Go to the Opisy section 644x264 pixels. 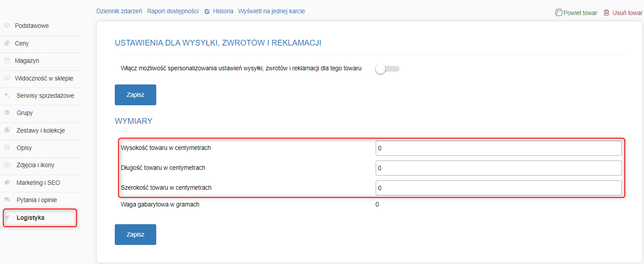24,148
